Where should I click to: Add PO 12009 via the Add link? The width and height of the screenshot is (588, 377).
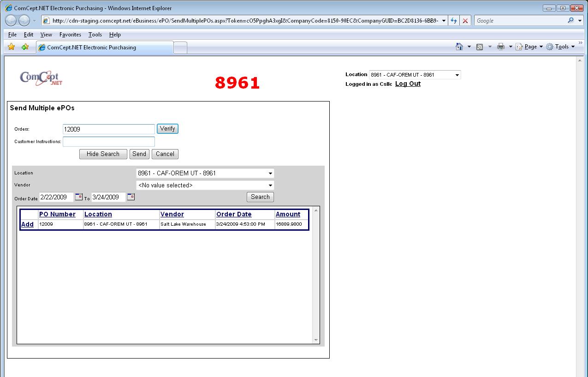pyautogui.click(x=27, y=224)
